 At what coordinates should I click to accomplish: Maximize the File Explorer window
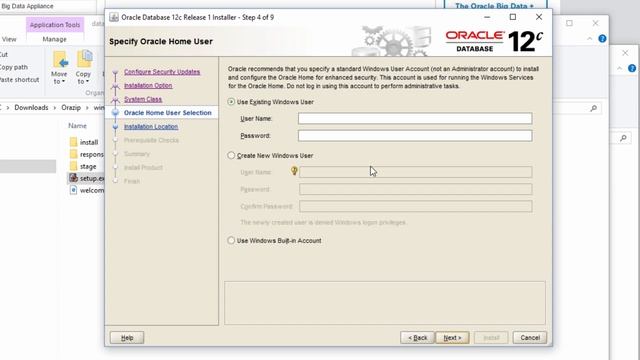coord(569,23)
